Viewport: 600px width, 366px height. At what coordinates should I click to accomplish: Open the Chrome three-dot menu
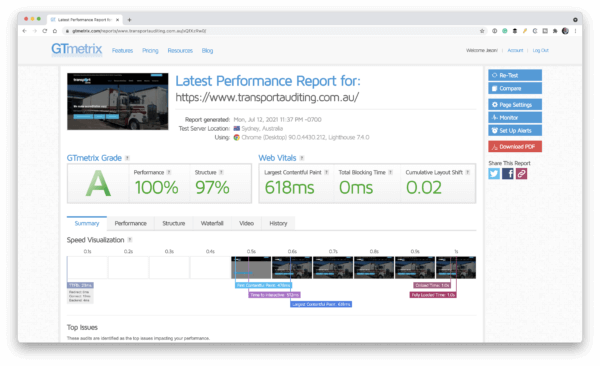tap(576, 31)
